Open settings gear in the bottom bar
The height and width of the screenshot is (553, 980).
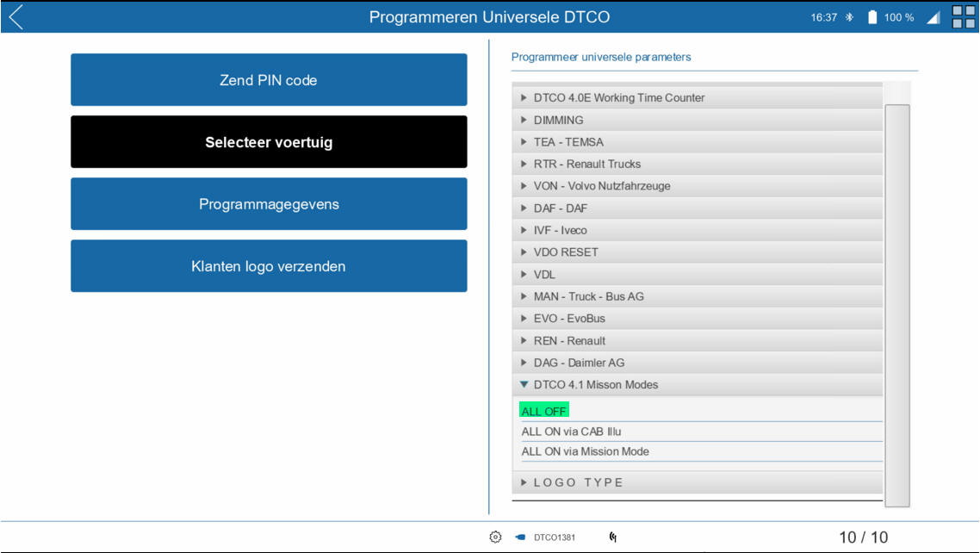click(x=495, y=537)
